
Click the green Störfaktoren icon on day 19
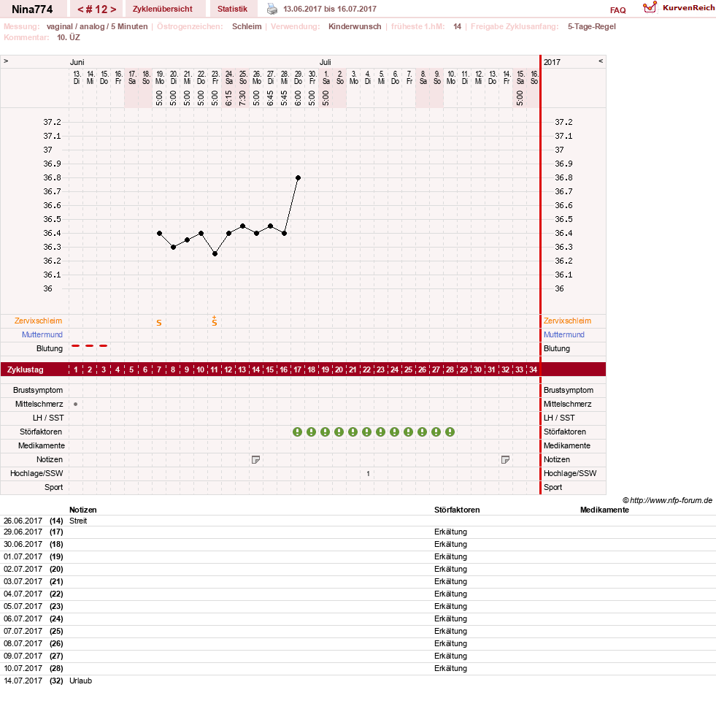(326, 432)
